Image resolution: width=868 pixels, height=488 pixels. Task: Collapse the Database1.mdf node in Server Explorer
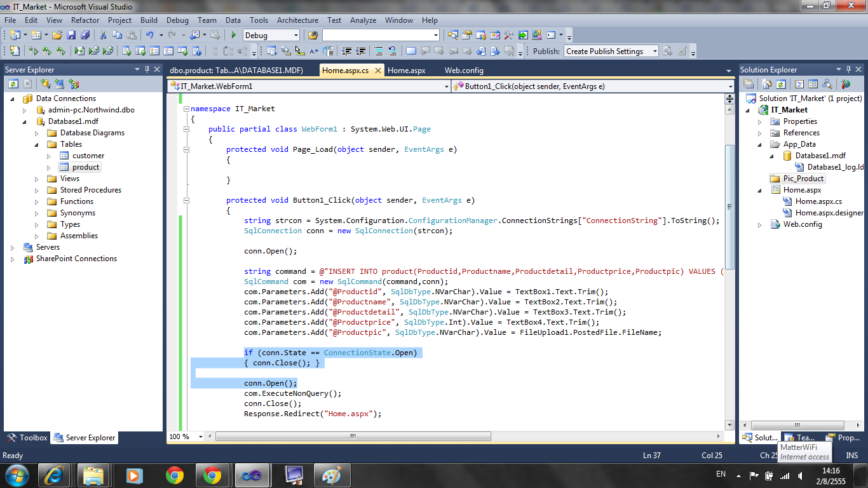tap(24, 121)
